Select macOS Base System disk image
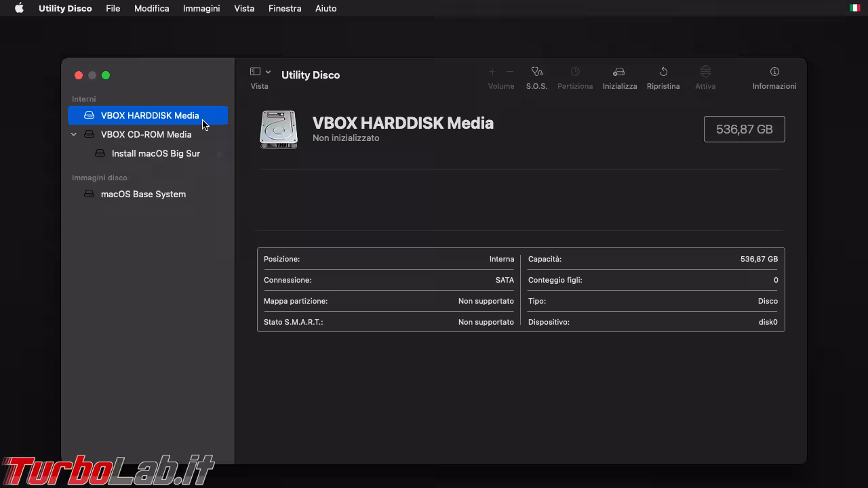The height and width of the screenshot is (488, 868). point(143,194)
